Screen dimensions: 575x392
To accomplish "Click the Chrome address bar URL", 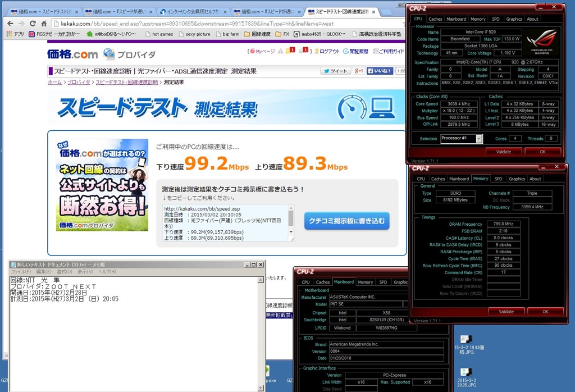I will 197,24.
